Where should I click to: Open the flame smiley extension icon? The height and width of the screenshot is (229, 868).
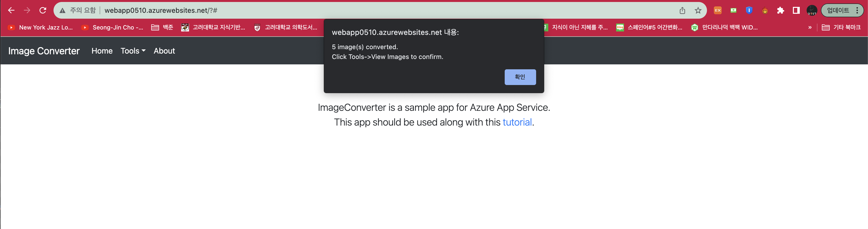(765, 11)
